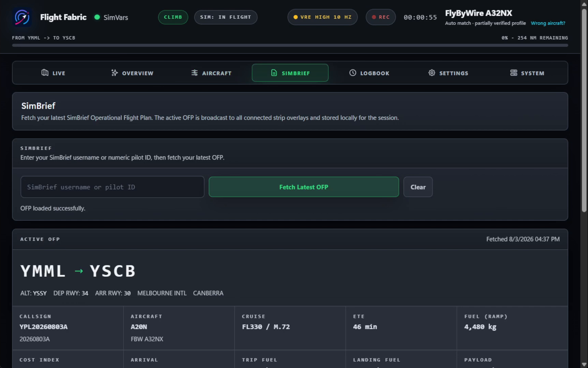The width and height of the screenshot is (588, 368).
Task: Click the CANBERRA airport name
Action: point(208,293)
